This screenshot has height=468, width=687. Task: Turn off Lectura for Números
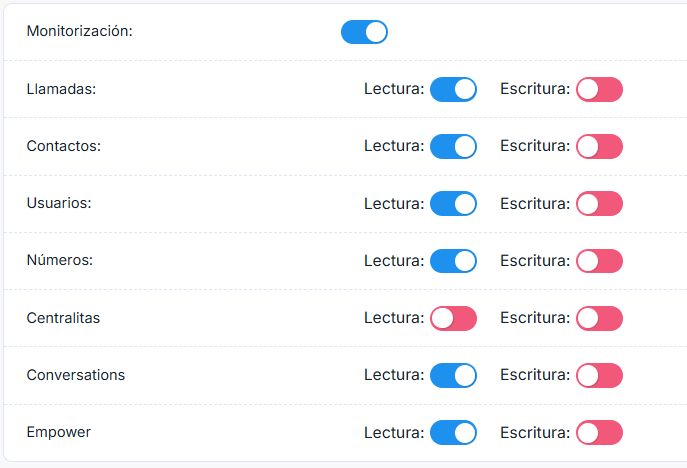[453, 261]
